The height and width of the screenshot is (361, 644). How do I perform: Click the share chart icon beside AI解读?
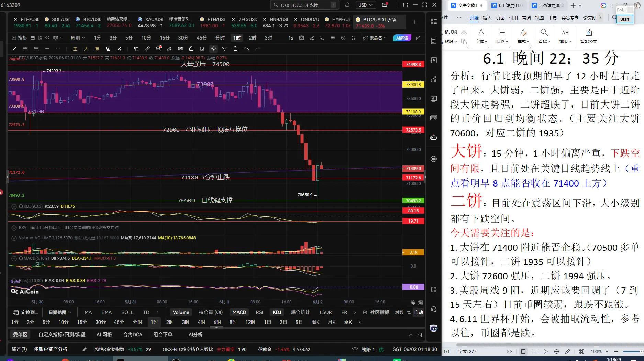point(418,38)
